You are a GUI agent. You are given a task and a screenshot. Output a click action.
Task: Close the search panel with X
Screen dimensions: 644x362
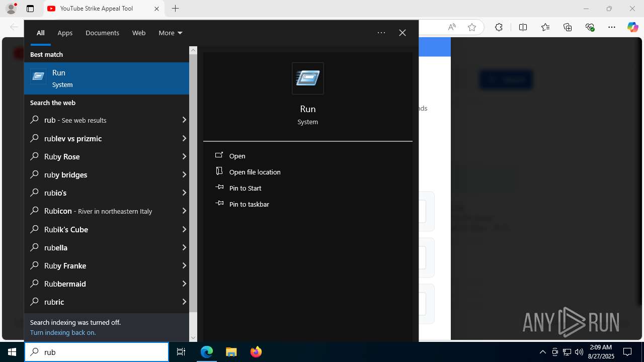click(x=403, y=33)
